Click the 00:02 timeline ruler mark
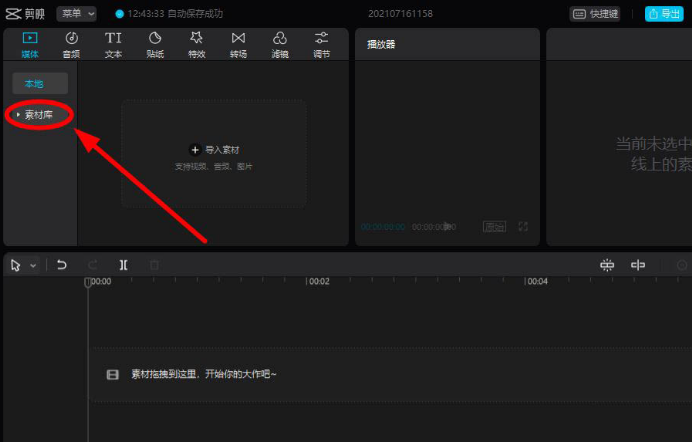The height and width of the screenshot is (442, 692). [x=318, y=281]
